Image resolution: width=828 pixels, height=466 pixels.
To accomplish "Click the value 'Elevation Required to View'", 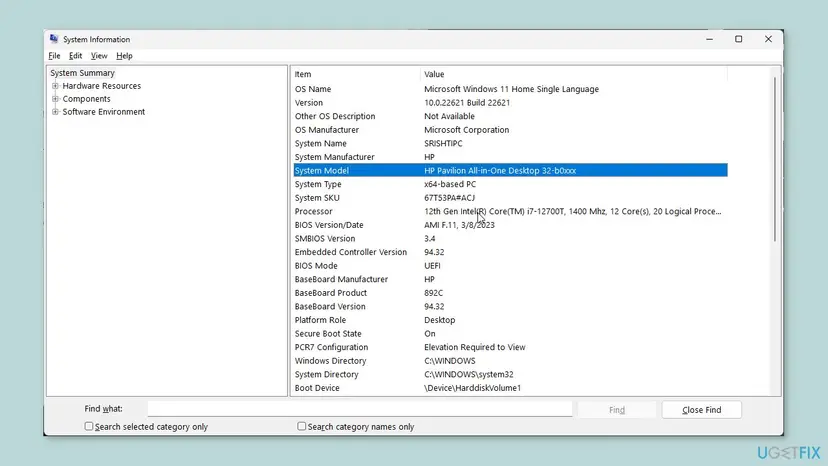I will (475, 347).
